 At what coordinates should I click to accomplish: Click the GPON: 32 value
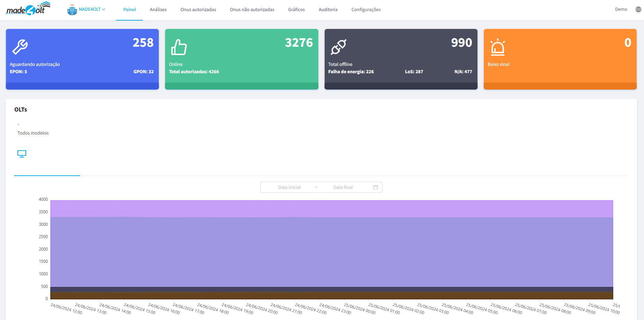pyautogui.click(x=143, y=72)
